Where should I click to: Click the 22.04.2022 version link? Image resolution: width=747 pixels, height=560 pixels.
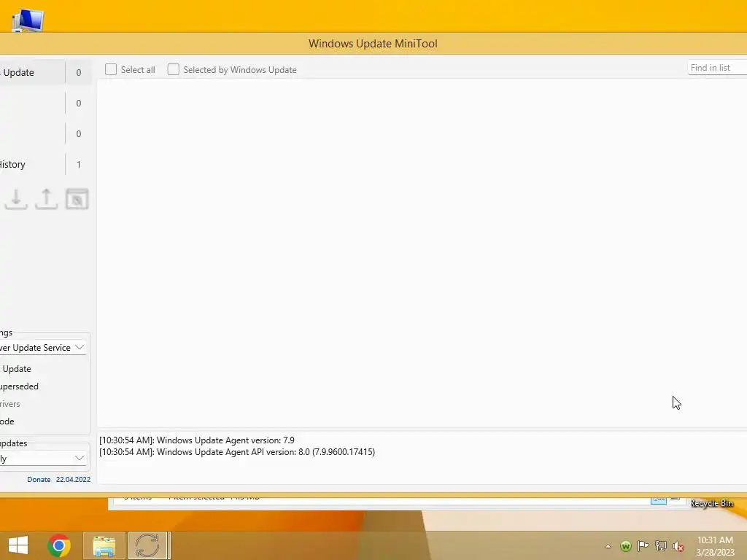(73, 480)
